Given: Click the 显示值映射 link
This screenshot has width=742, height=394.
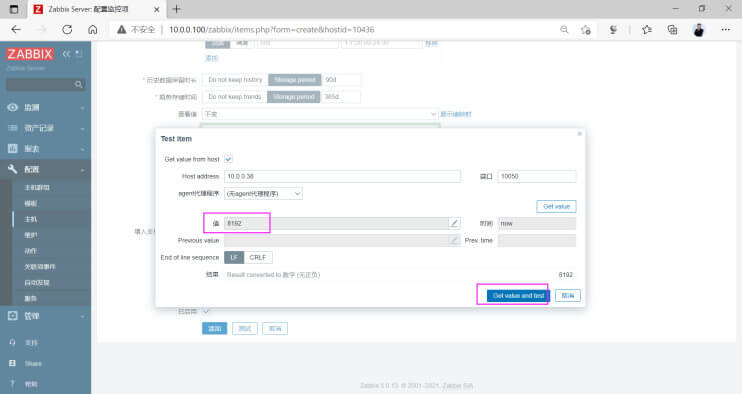Looking at the screenshot, I should point(456,114).
